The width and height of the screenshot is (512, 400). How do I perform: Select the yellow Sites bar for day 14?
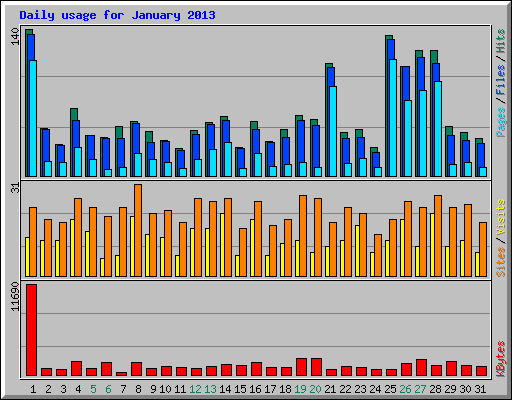222,245
